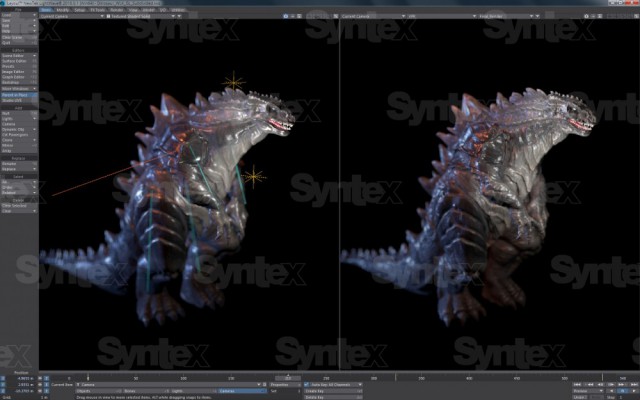This screenshot has height=400, width=640.
Task: Click Clear Selected button
Action: pos(19,206)
